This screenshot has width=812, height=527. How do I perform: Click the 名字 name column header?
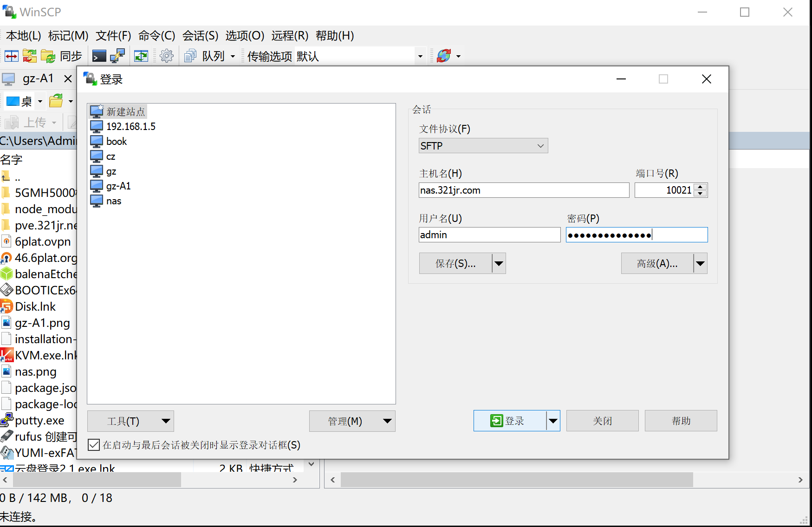pos(12,160)
